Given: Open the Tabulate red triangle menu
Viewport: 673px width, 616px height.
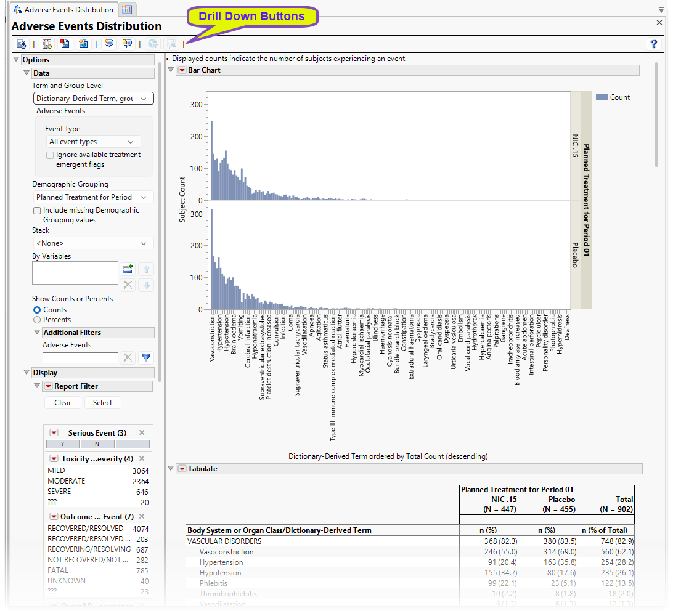Looking at the screenshot, I should 182,469.
